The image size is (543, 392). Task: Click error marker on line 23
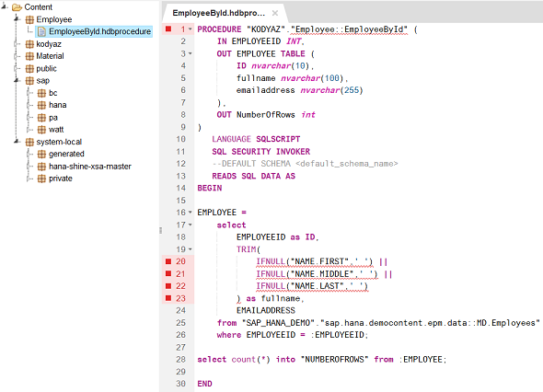(168, 298)
